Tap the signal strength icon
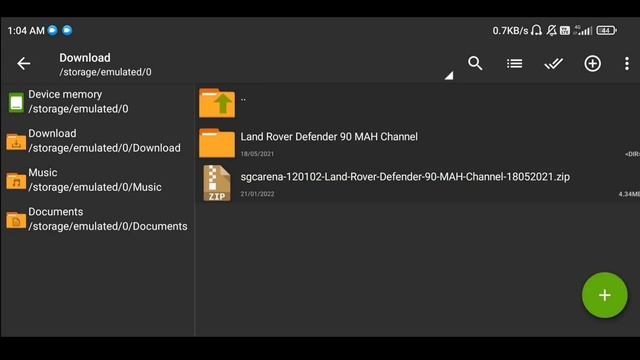This screenshot has width=640, height=360. click(x=583, y=30)
